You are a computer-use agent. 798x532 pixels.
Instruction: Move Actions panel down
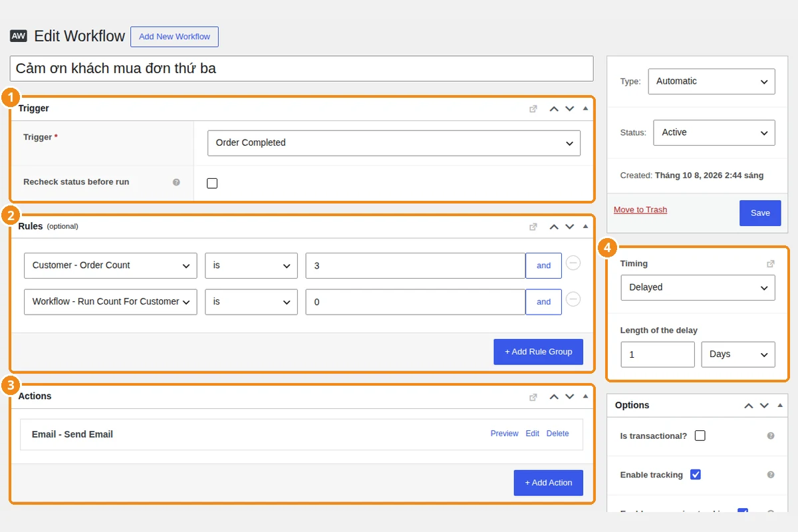pyautogui.click(x=570, y=397)
